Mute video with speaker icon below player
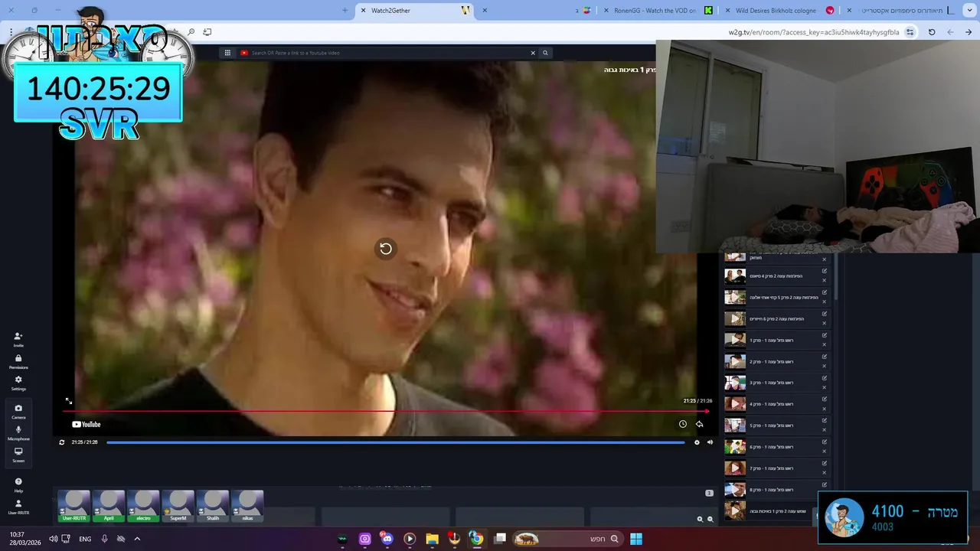 (710, 442)
